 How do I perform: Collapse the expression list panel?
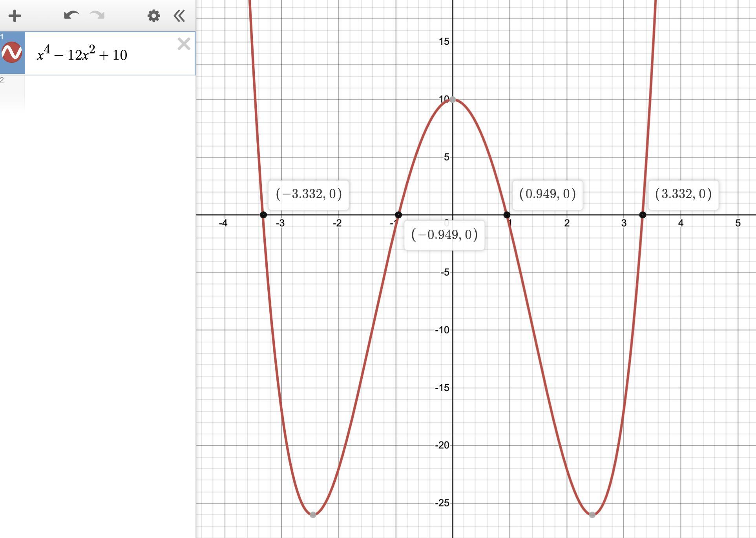coord(179,16)
